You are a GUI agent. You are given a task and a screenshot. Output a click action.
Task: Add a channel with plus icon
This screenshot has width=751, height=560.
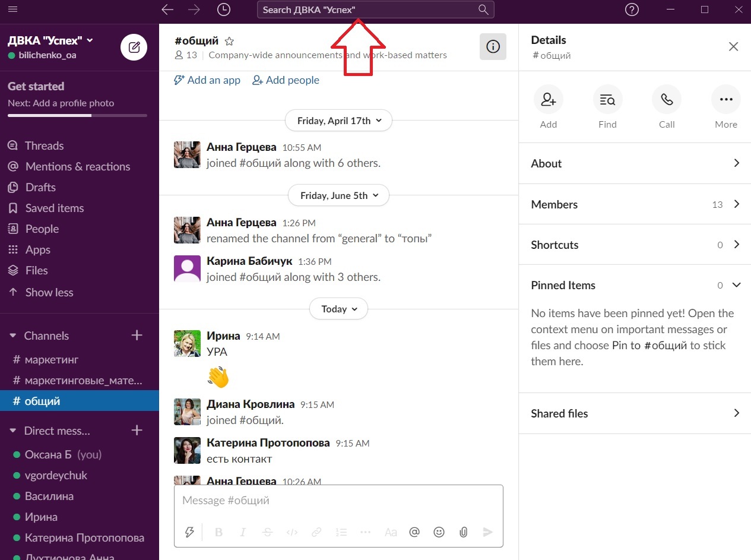[x=137, y=336]
